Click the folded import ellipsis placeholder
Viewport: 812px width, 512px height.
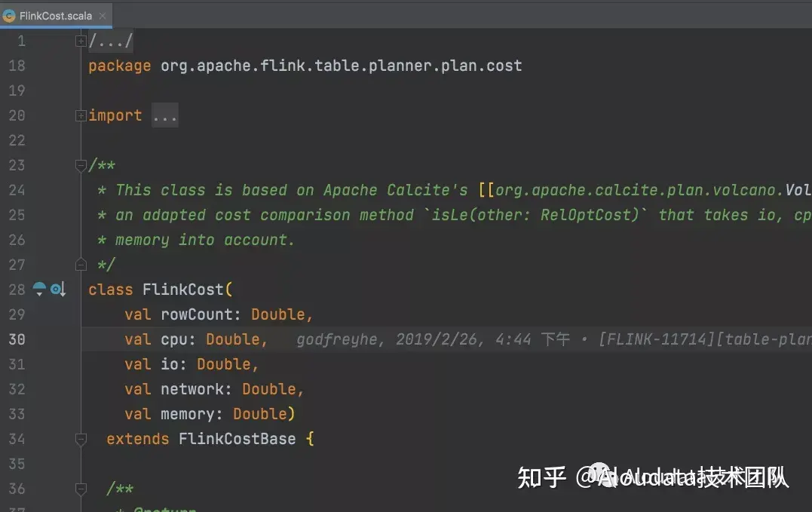coord(165,115)
